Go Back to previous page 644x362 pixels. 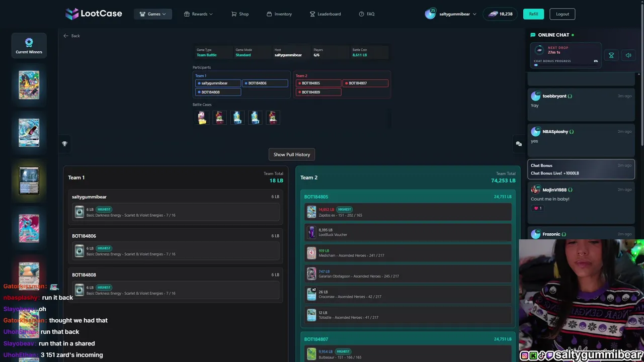[x=71, y=36]
